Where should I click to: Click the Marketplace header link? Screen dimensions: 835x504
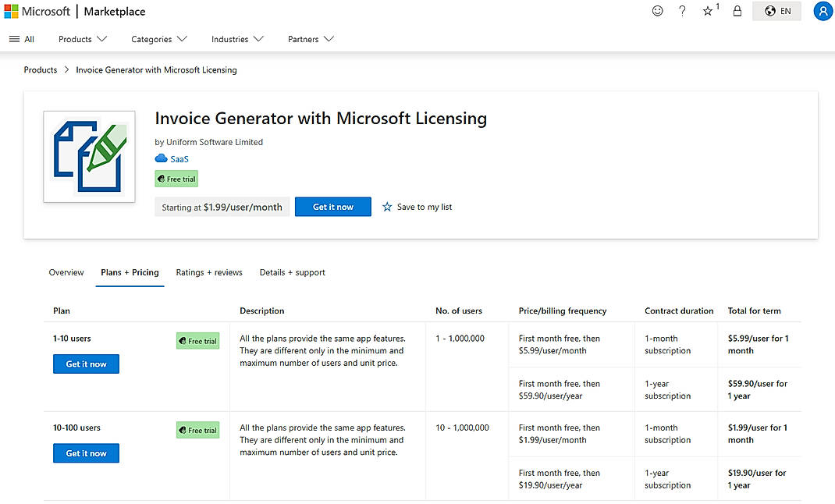coord(115,11)
